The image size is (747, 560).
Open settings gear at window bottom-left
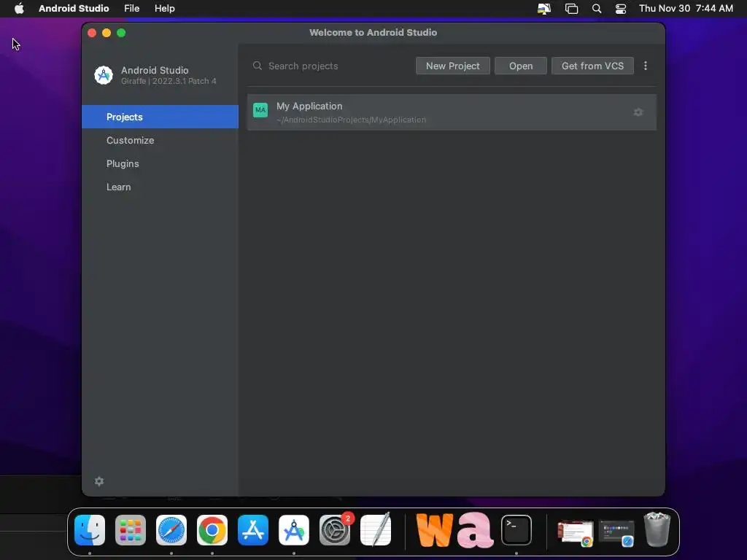(x=99, y=481)
